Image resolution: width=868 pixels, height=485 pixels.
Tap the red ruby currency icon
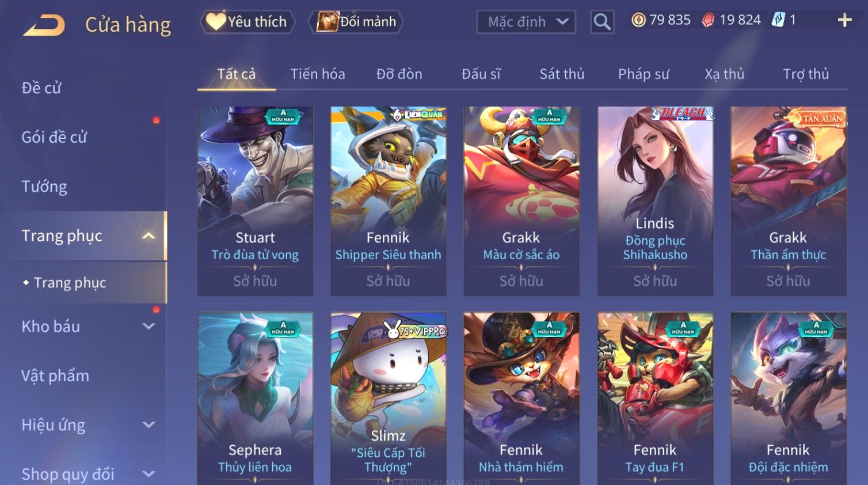(x=708, y=20)
